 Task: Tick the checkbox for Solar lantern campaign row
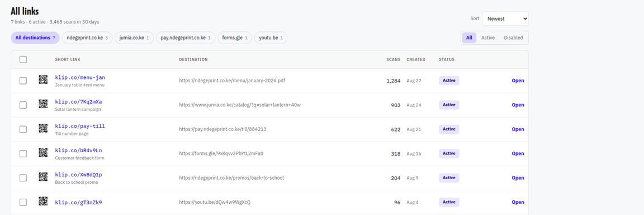click(x=23, y=105)
